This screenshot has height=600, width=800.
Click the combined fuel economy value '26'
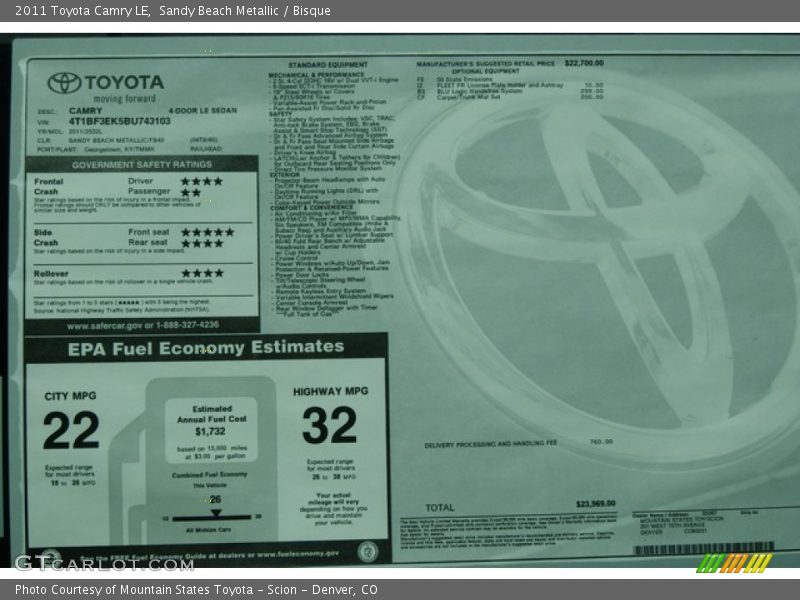click(215, 499)
